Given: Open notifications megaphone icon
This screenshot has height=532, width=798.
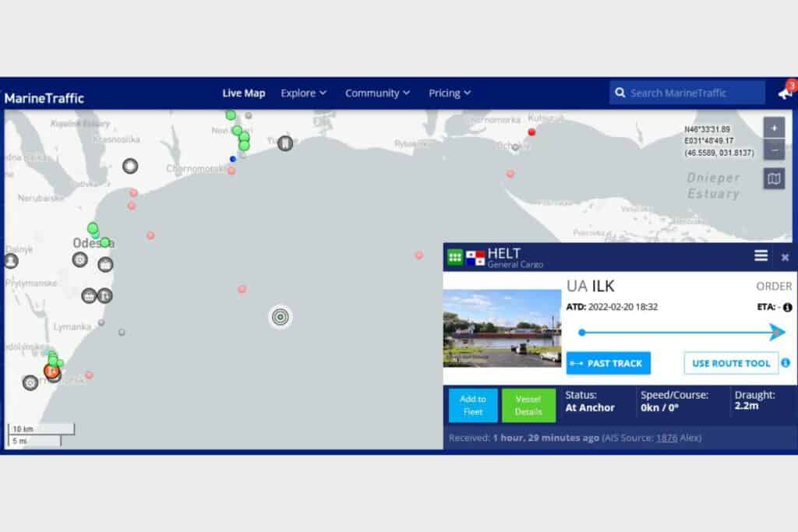Looking at the screenshot, I should click(x=786, y=93).
